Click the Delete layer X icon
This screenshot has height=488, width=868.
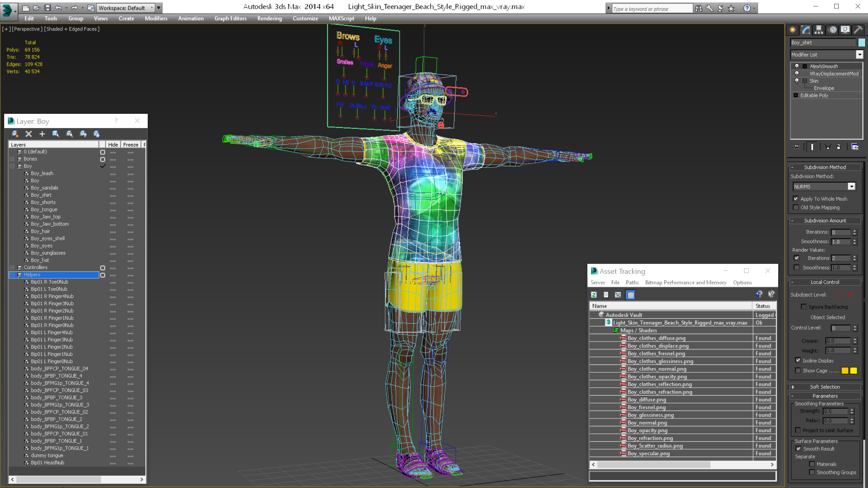click(x=29, y=134)
